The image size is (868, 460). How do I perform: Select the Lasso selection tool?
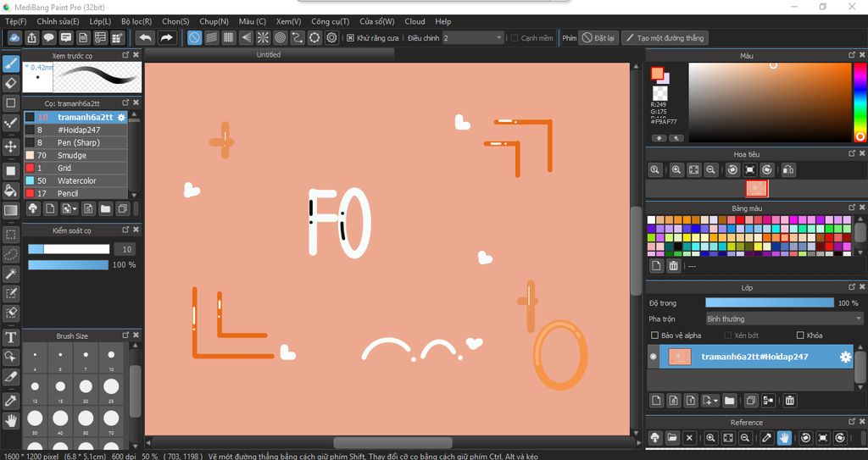[x=10, y=254]
